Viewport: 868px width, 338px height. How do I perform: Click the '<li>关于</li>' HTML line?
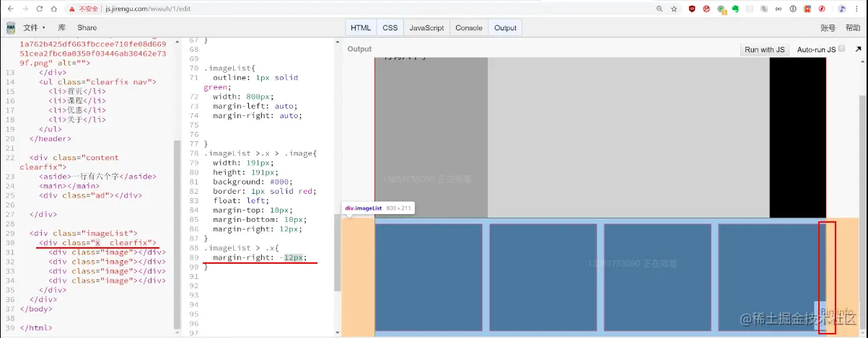point(77,120)
